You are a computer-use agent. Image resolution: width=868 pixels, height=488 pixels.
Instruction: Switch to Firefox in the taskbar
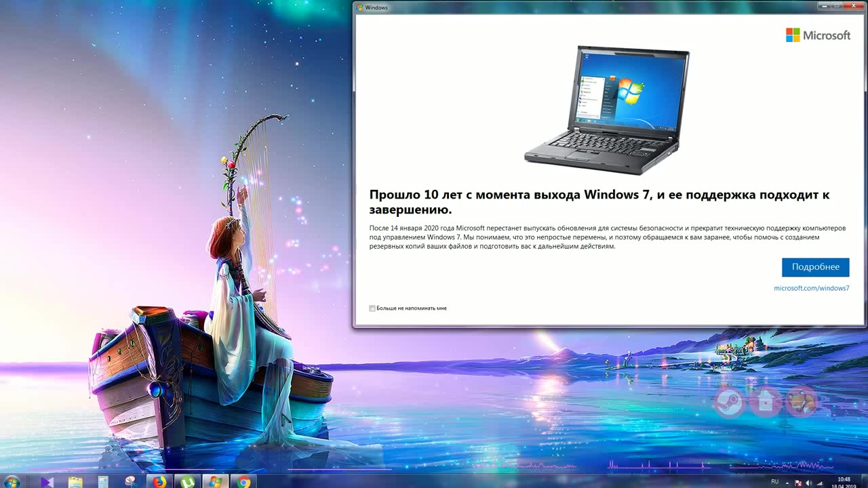159,482
